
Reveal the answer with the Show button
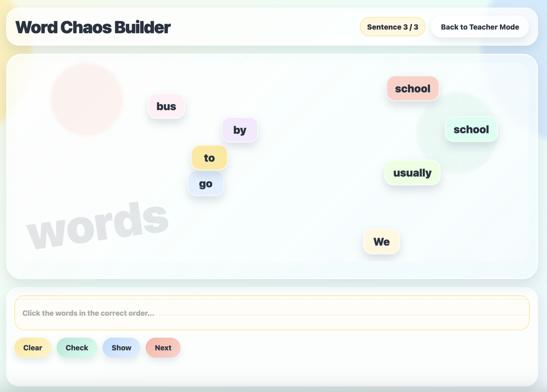tap(121, 348)
